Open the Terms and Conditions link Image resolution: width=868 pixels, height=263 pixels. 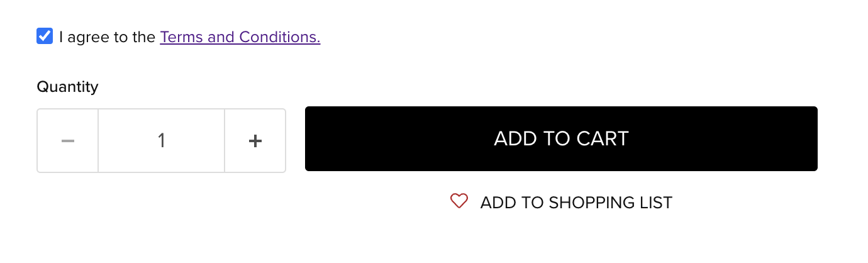point(240,37)
